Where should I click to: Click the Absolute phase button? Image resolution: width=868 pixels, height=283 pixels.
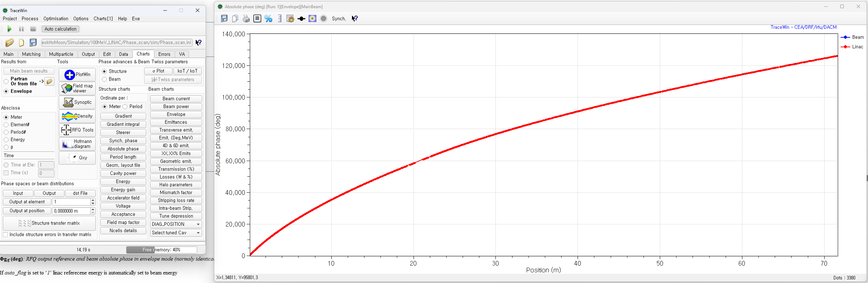(x=123, y=149)
